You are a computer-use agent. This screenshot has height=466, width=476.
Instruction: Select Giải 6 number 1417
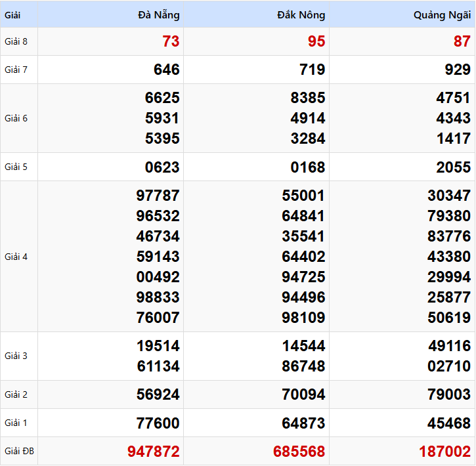(454, 138)
